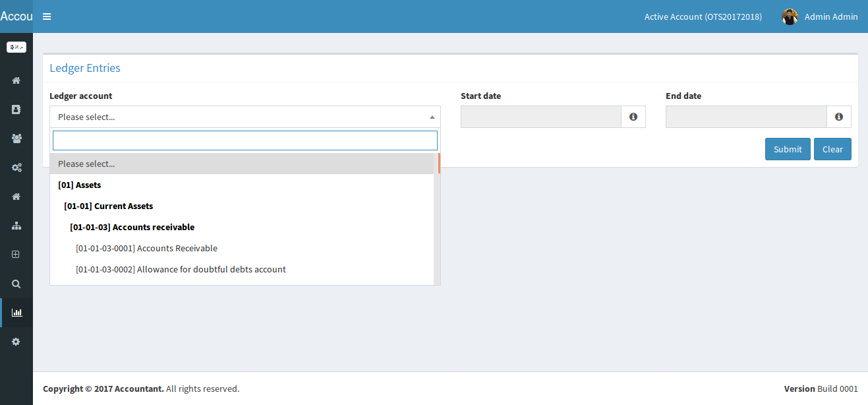Toggle the sidebar hamburger menu
Image resolution: width=868 pixels, height=405 pixels.
coord(47,16)
